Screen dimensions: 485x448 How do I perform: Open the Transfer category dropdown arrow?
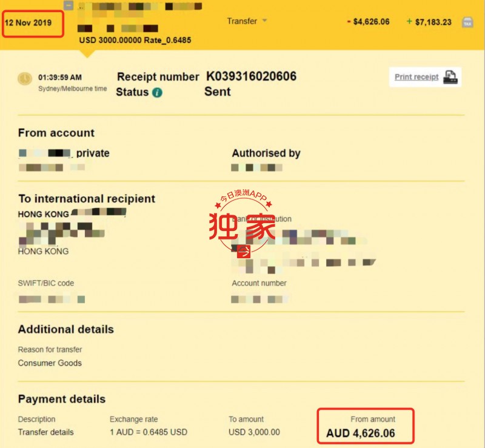click(x=264, y=21)
